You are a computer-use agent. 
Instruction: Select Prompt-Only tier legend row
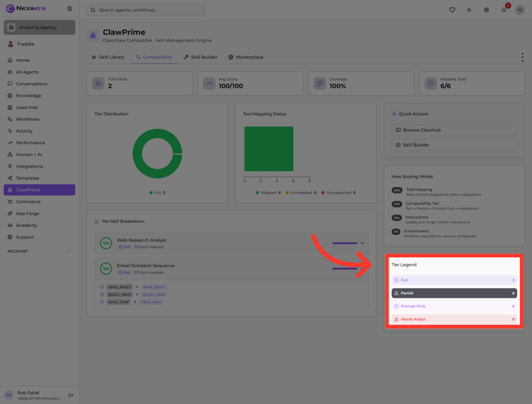coord(454,306)
